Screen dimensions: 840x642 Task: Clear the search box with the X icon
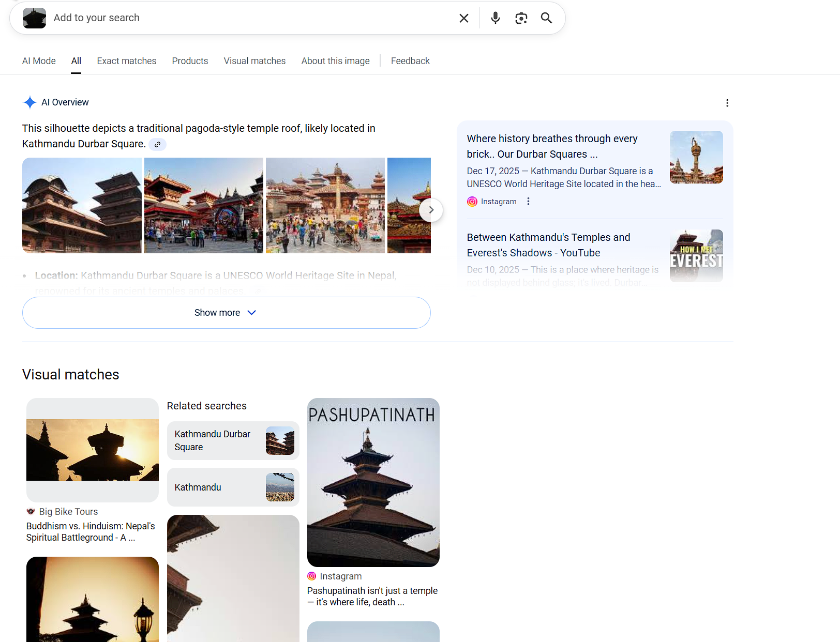tap(464, 18)
